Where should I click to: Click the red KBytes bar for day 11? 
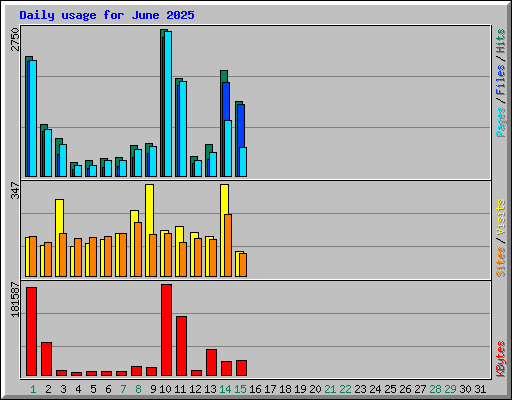click(x=182, y=346)
